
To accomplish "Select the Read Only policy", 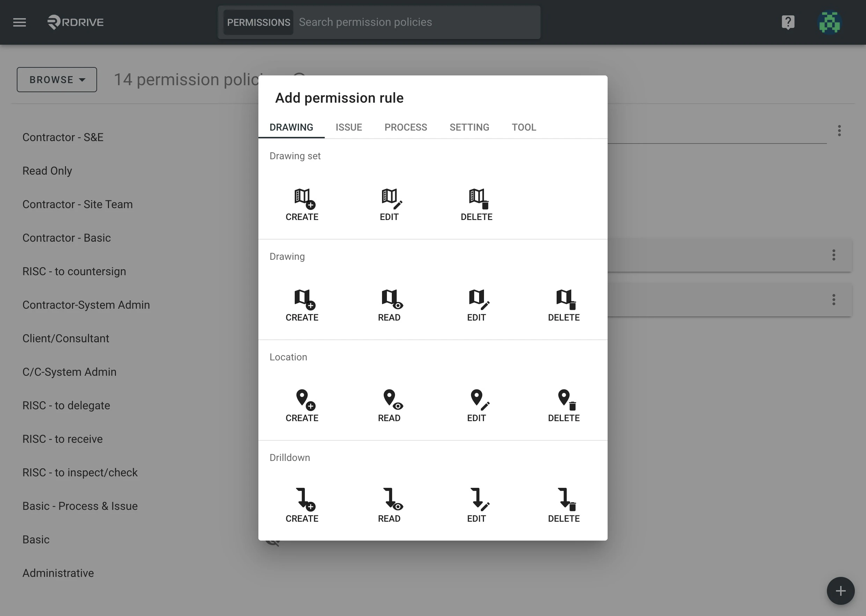I will tap(47, 171).
